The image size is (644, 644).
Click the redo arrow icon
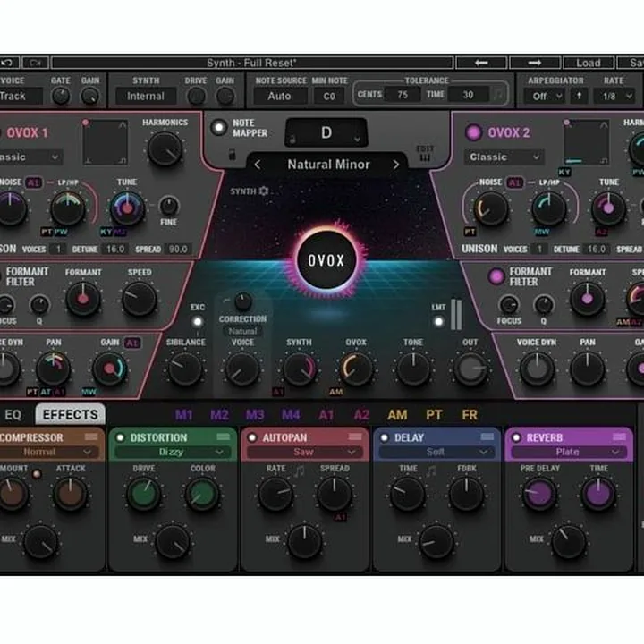(x=35, y=63)
